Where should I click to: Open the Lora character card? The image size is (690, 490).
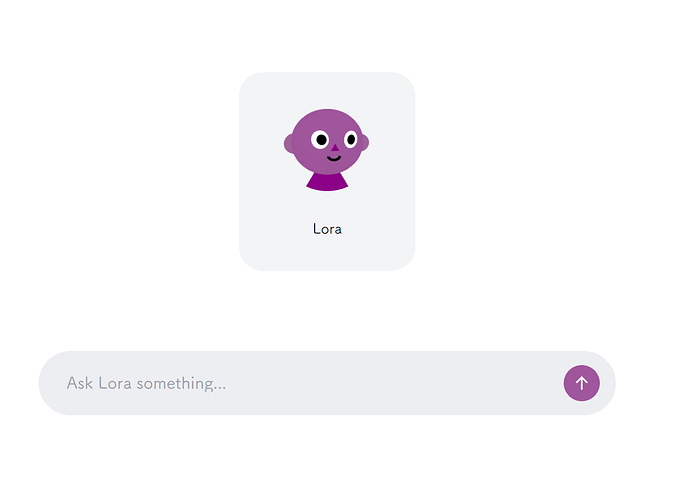pos(327,171)
